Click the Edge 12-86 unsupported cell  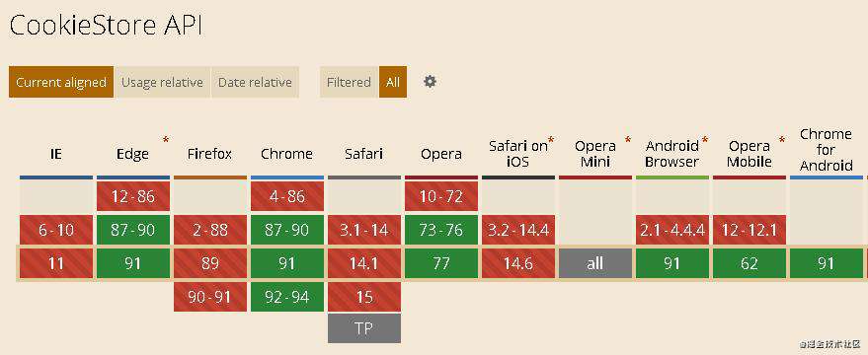[133, 196]
